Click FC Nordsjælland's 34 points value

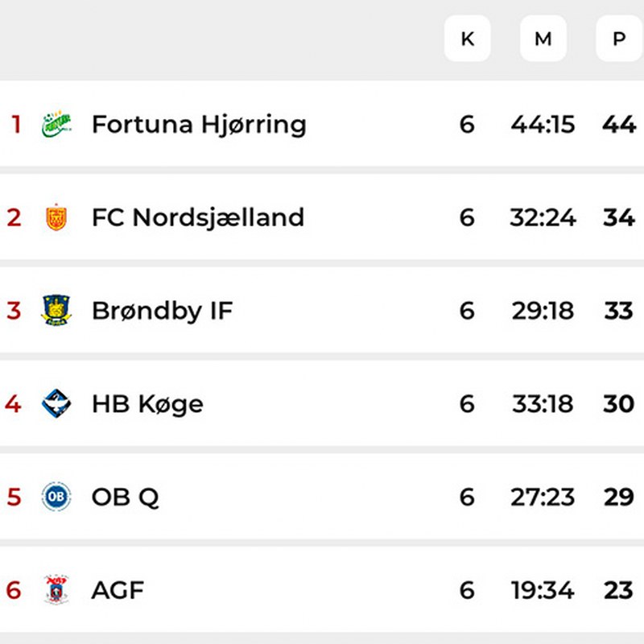pyautogui.click(x=618, y=217)
